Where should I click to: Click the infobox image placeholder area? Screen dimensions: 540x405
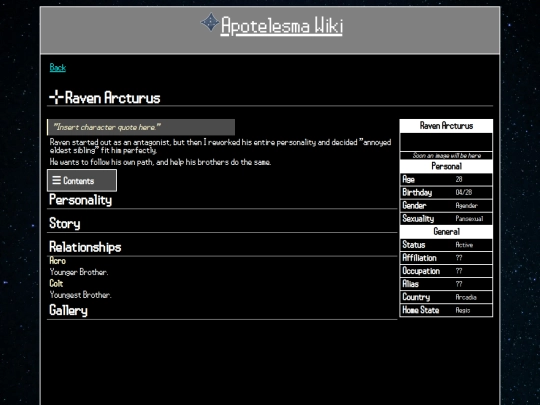[x=446, y=142]
